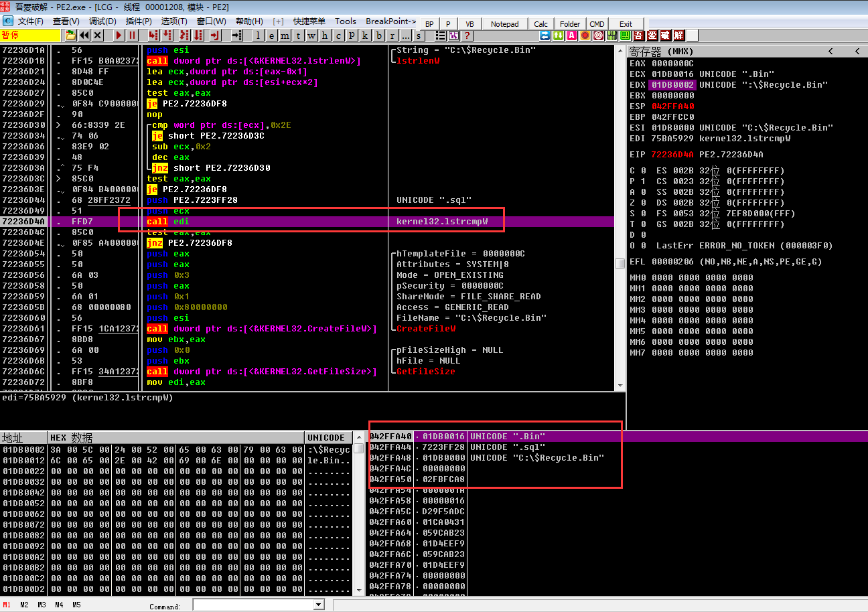Select the EIP register value 72236D4A

pyautogui.click(x=672, y=155)
